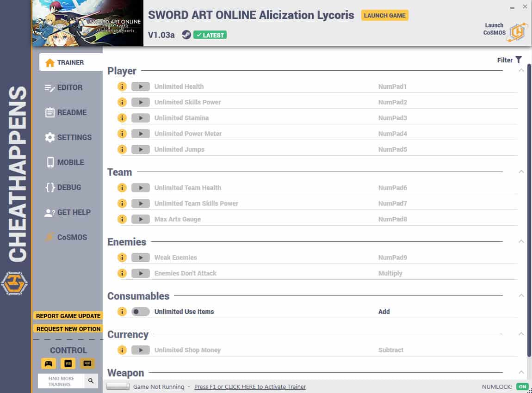532x393 pixels.
Task: Collapse the Team section
Action: tap(521, 172)
